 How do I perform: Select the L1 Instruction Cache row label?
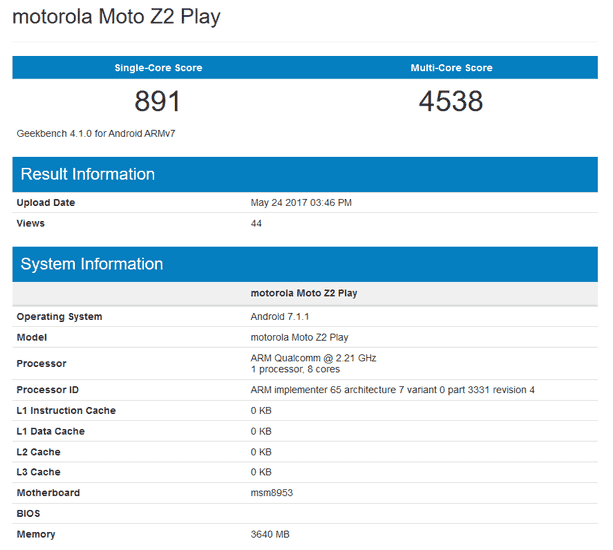(x=66, y=410)
